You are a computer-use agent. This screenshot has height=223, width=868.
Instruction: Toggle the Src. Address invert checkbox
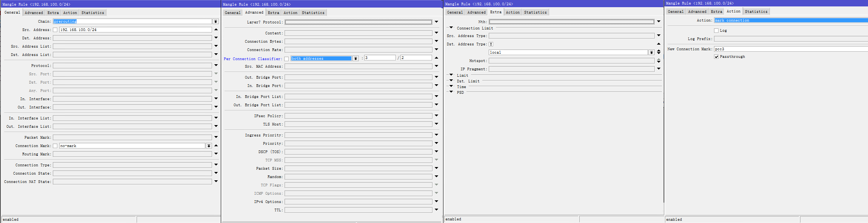(55, 30)
